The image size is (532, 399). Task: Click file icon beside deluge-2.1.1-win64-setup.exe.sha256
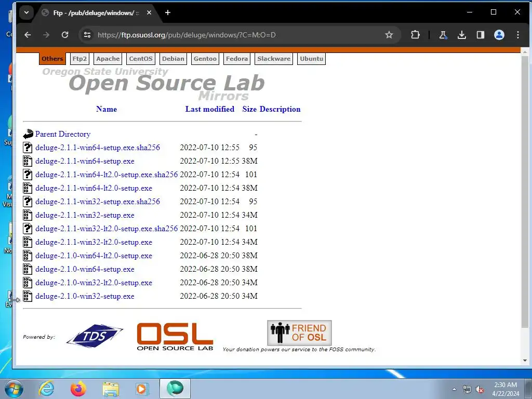tap(28, 148)
